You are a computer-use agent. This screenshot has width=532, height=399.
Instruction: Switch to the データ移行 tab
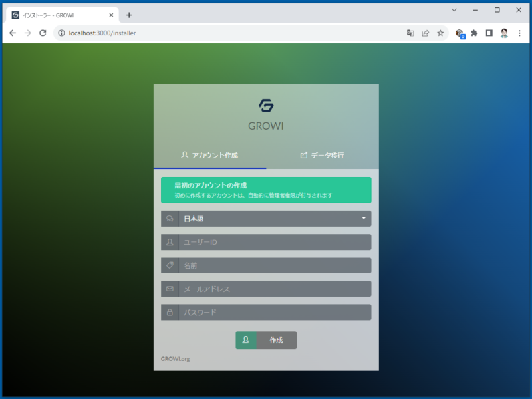click(322, 154)
